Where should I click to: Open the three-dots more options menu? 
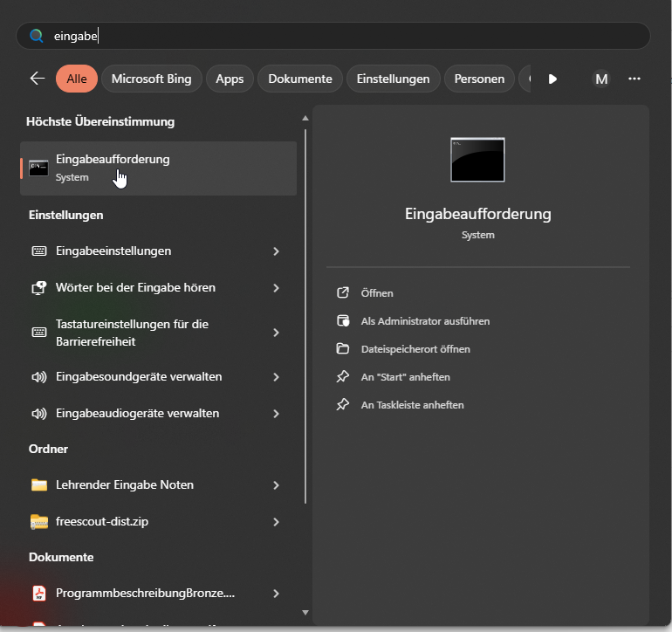(634, 79)
